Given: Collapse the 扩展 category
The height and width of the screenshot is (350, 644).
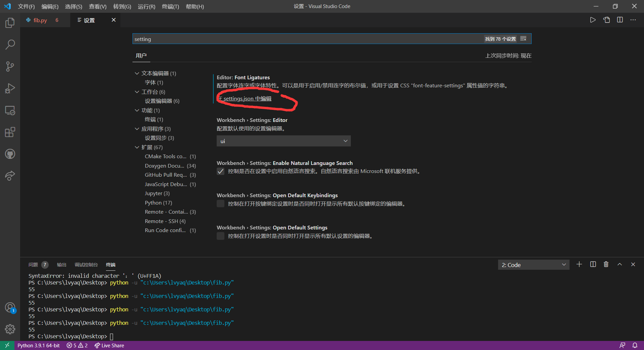Looking at the screenshot, I should pyautogui.click(x=137, y=147).
